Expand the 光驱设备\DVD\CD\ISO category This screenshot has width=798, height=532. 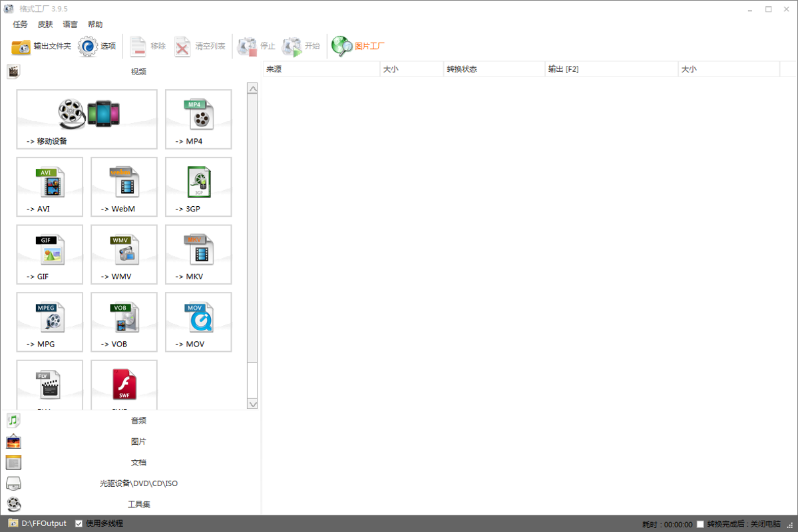click(131, 483)
